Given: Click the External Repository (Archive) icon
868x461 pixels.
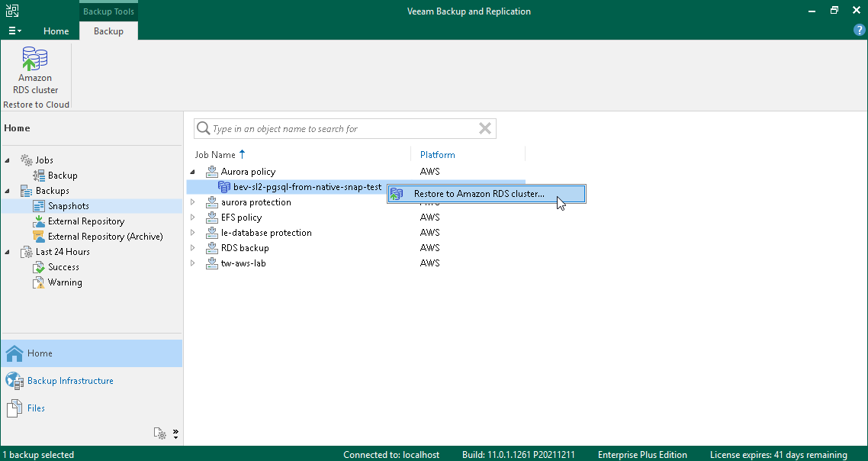Looking at the screenshot, I should 38,237.
